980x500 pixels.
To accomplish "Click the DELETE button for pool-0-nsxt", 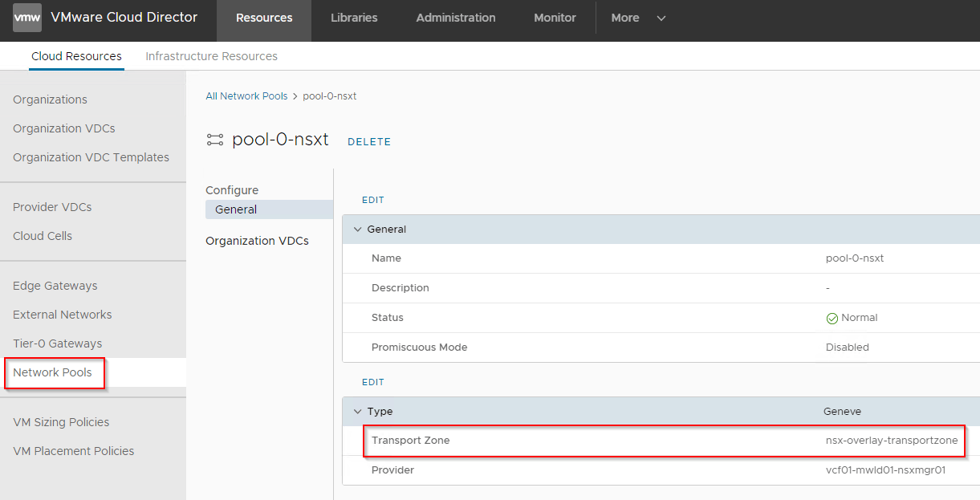I will coord(369,142).
